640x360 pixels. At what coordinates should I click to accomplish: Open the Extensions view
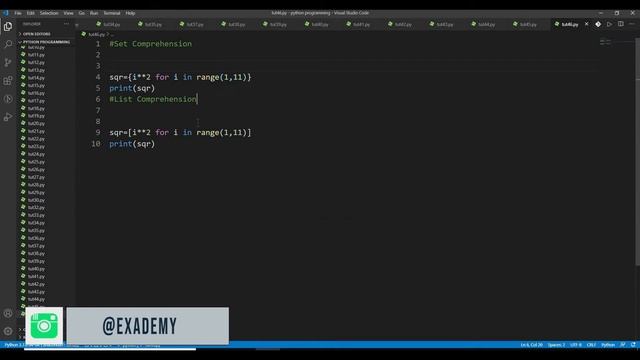pyautogui.click(x=8, y=80)
